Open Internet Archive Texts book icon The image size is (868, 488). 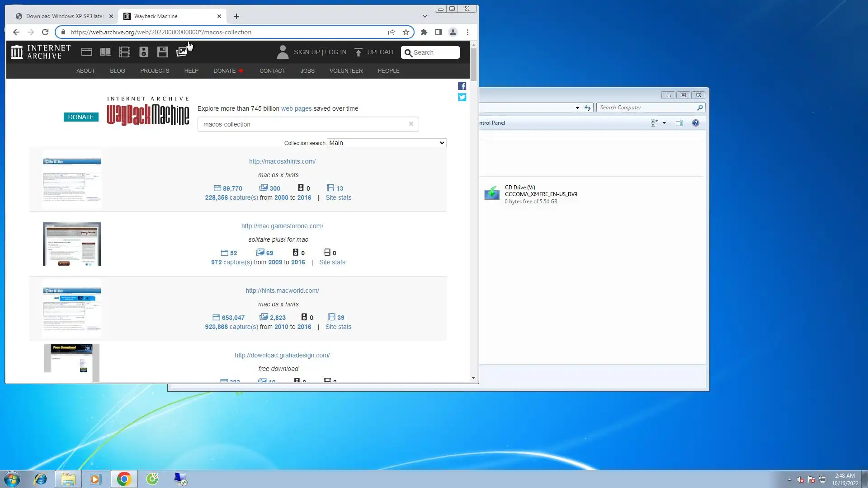click(106, 52)
